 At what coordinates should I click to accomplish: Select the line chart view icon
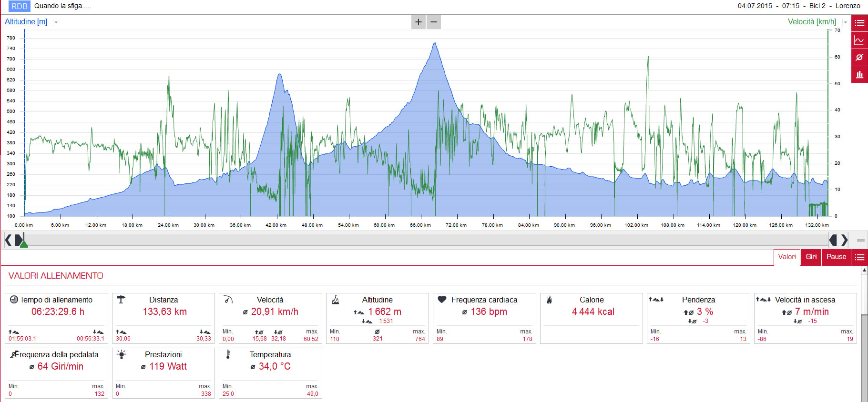pyautogui.click(x=859, y=40)
